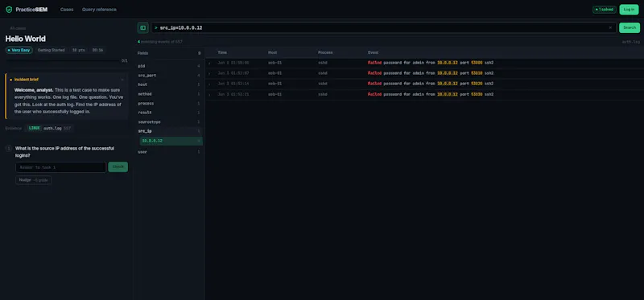Collapse the Incident brief panel

pyautogui.click(x=122, y=80)
